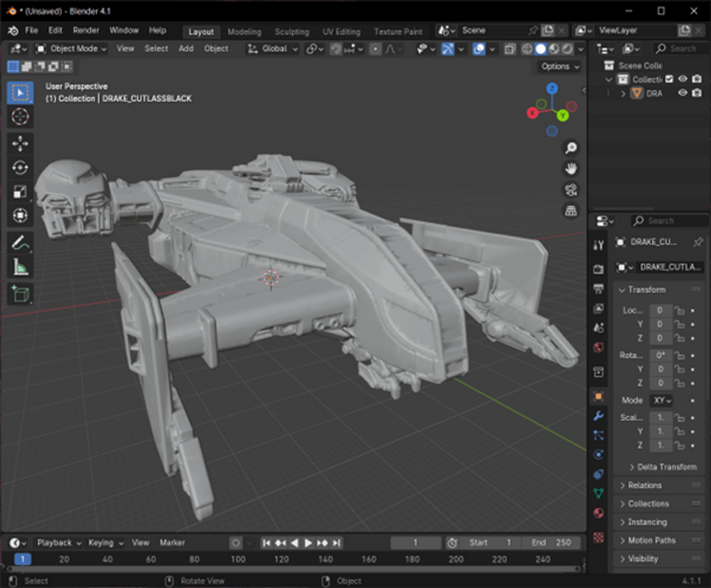
Task: Click the red X axis on the navigation gizmo
Action: point(533,113)
